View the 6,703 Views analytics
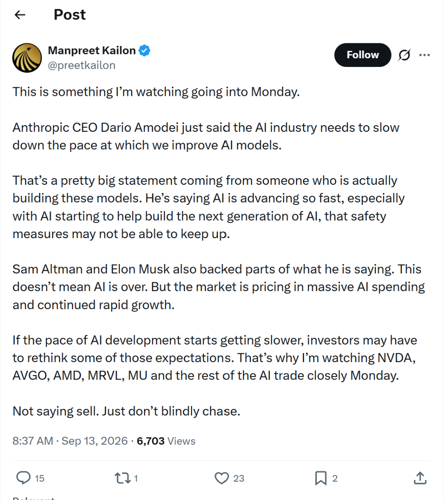Screen dimensions: 448x500 (x=166, y=441)
